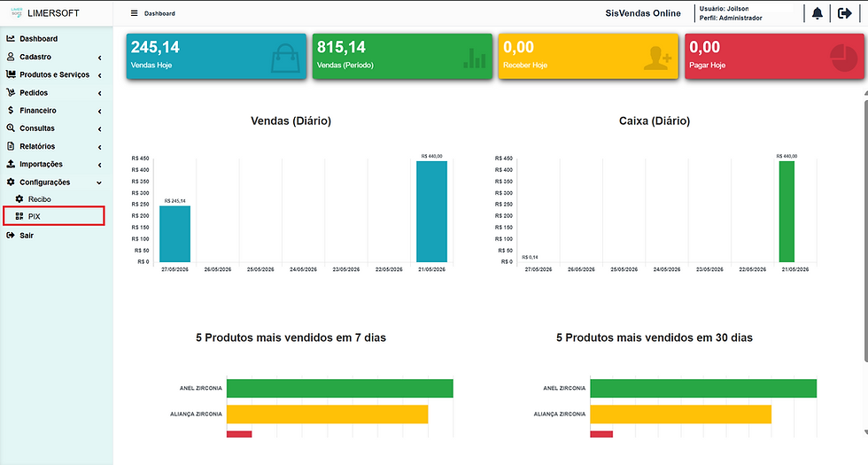Click the Importações upload icon
Image resolution: width=868 pixels, height=465 pixels.
pos(11,164)
